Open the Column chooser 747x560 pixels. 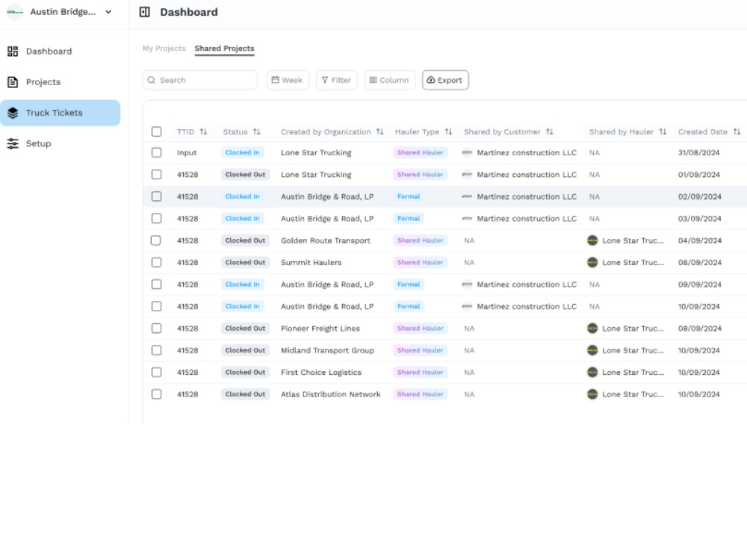tap(390, 80)
